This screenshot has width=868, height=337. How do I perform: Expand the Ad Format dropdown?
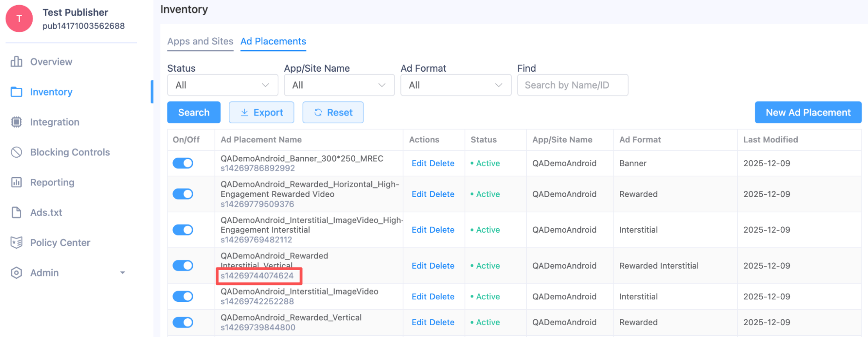click(455, 85)
